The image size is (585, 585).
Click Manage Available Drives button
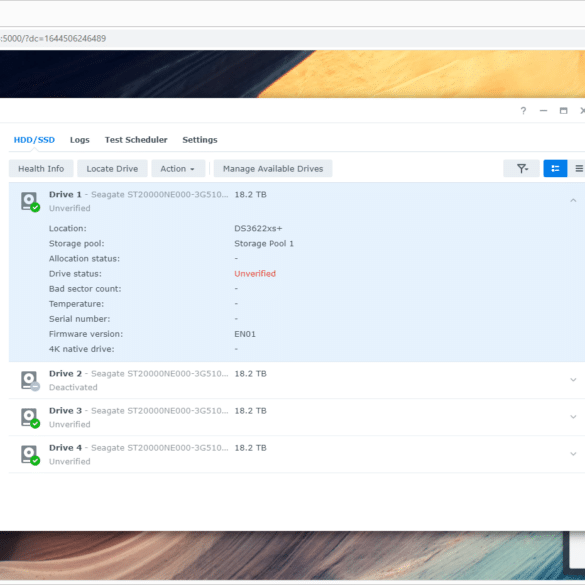click(x=273, y=169)
